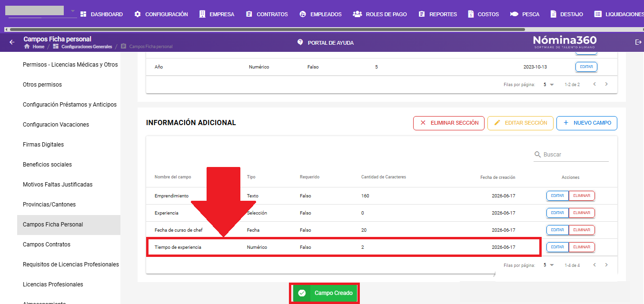
Task: Click the Contratos clipboard icon
Action: tap(249, 14)
